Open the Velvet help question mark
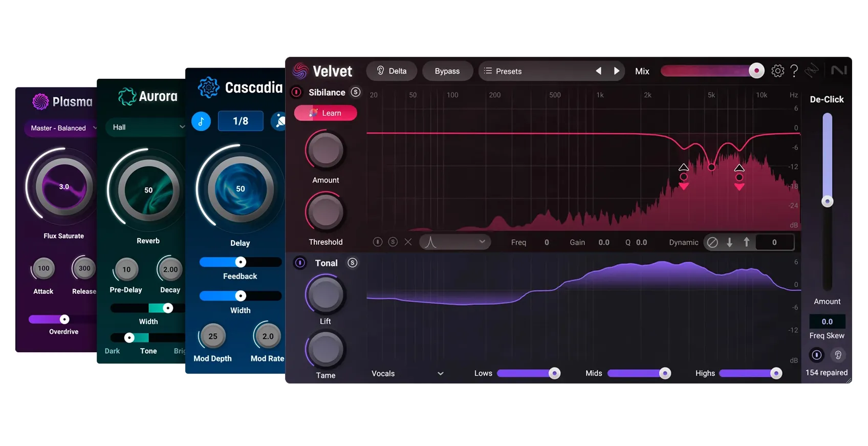 (794, 71)
